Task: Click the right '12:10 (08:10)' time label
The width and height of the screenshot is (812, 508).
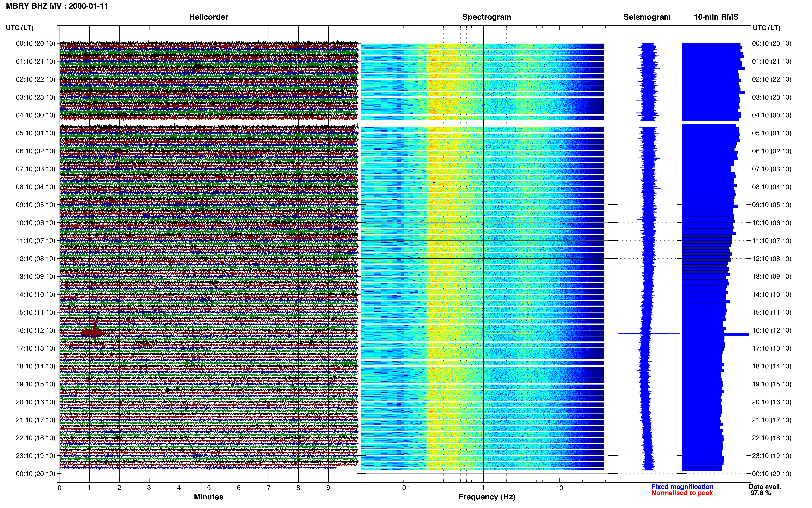Action: [772, 259]
